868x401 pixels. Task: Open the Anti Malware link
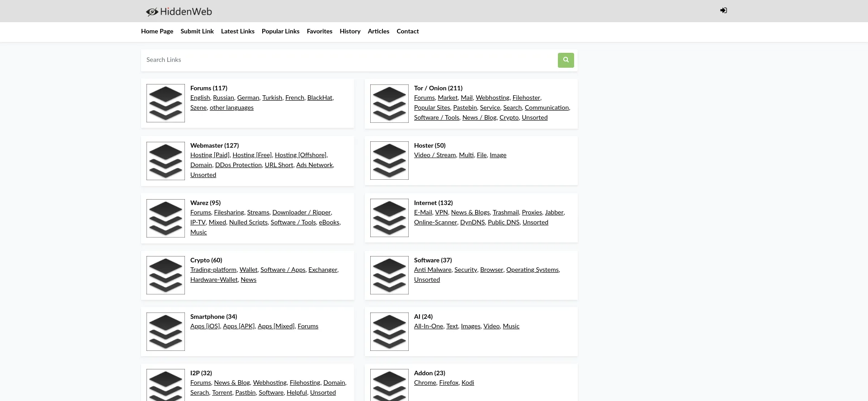pos(433,270)
